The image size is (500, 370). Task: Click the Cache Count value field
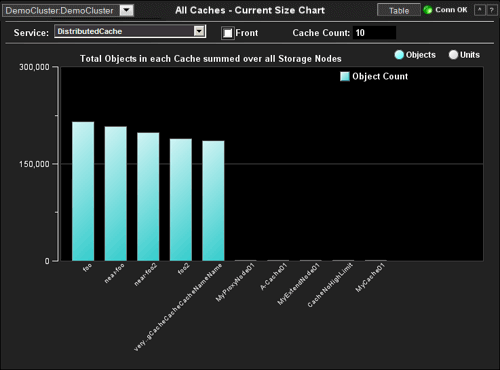[374, 33]
